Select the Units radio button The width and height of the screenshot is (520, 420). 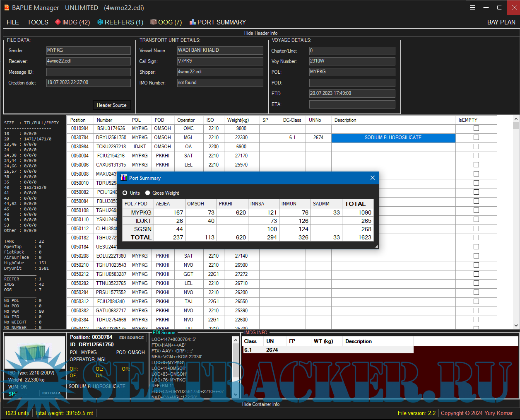coord(125,193)
